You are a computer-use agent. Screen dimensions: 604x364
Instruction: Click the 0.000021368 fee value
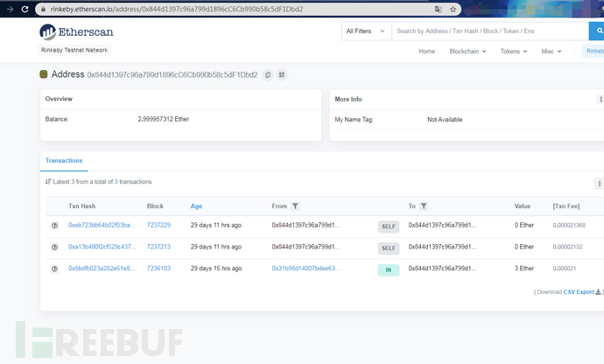569,225
